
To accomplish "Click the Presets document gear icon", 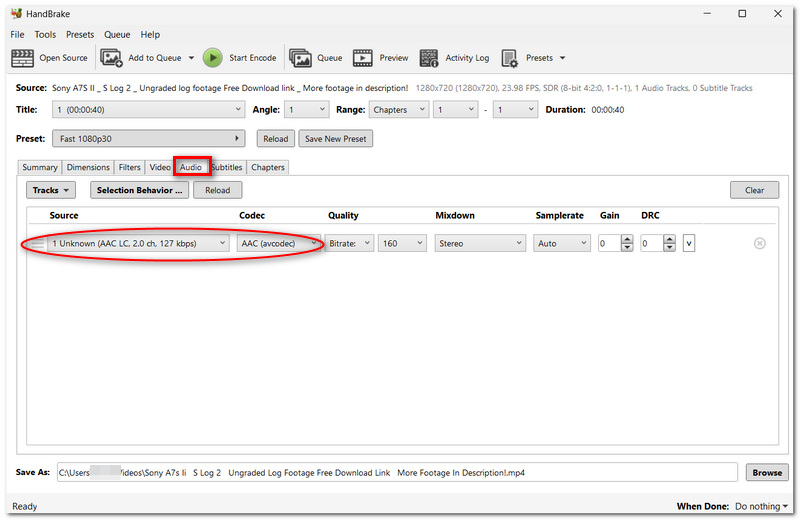I will pos(509,58).
